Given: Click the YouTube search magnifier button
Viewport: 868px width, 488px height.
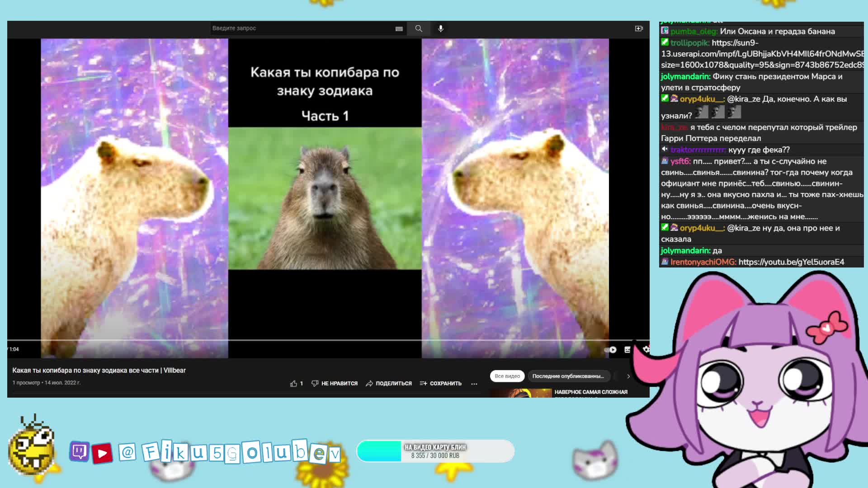Looking at the screenshot, I should (419, 28).
